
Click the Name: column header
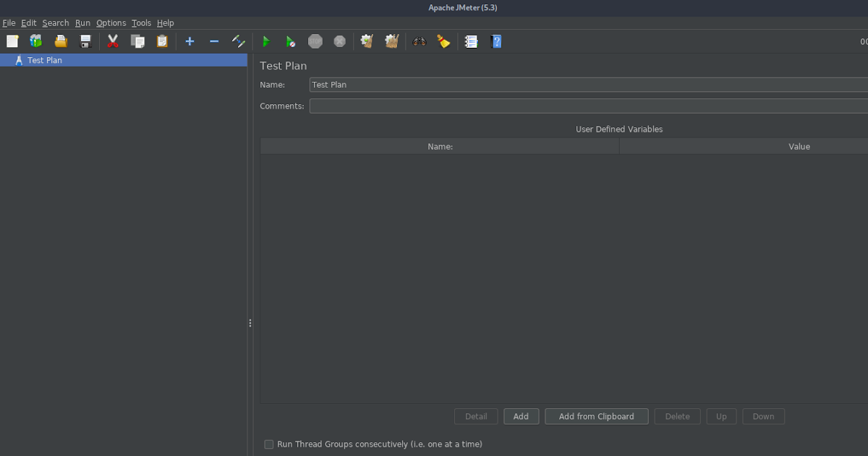point(440,146)
